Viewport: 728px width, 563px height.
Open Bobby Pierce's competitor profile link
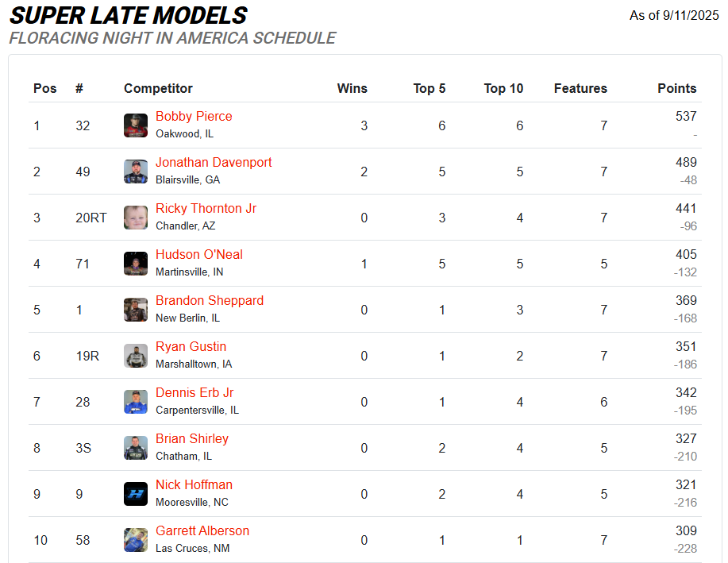click(194, 117)
